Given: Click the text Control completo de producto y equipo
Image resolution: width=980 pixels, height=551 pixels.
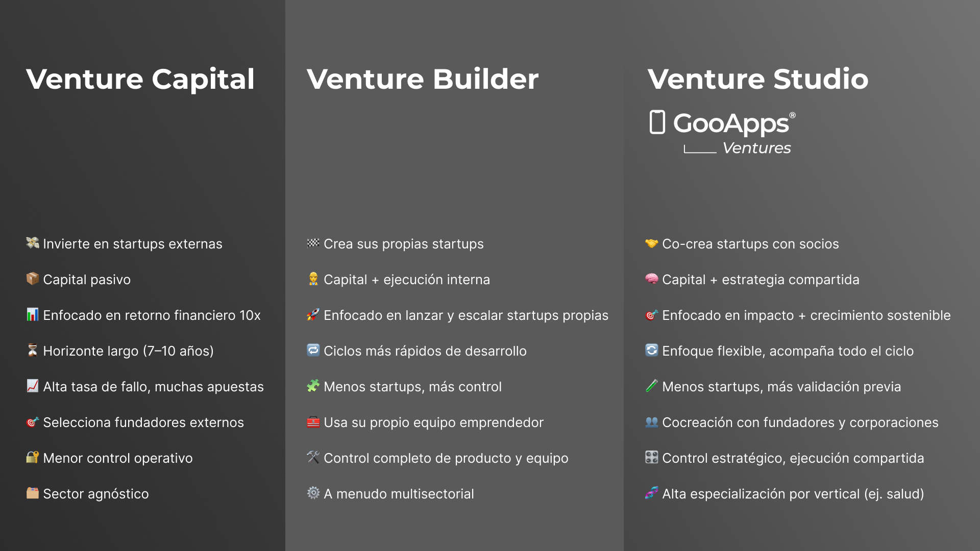Looking at the screenshot, I should tap(446, 458).
